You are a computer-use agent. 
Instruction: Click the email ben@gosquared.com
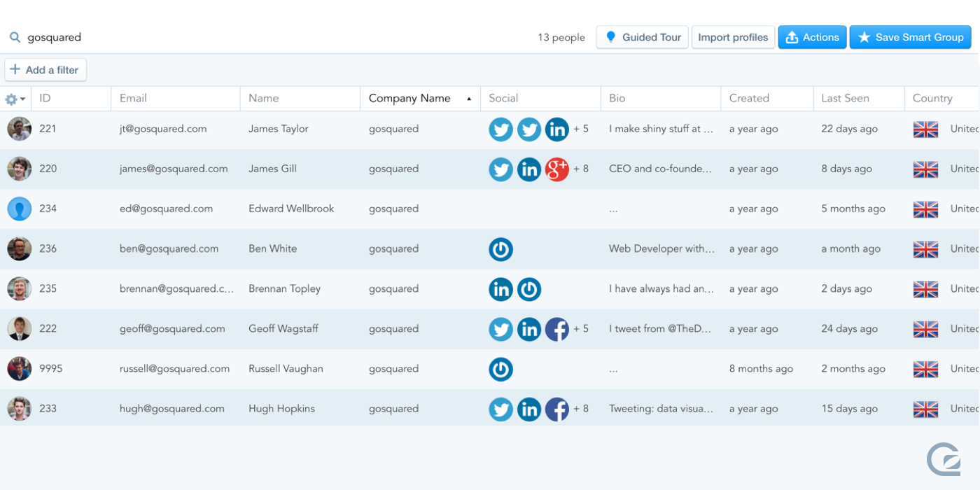pos(169,248)
